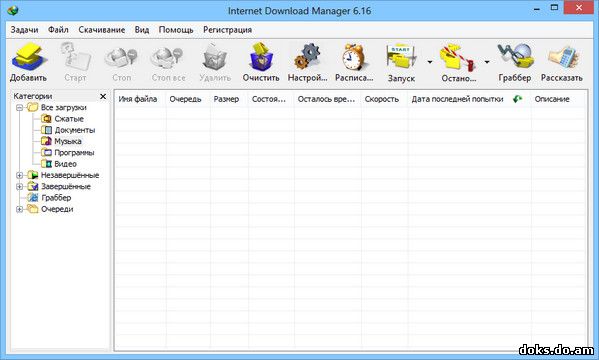599x360 pixels.
Task: Click the Сжатые category folder icon
Action: click(46, 118)
